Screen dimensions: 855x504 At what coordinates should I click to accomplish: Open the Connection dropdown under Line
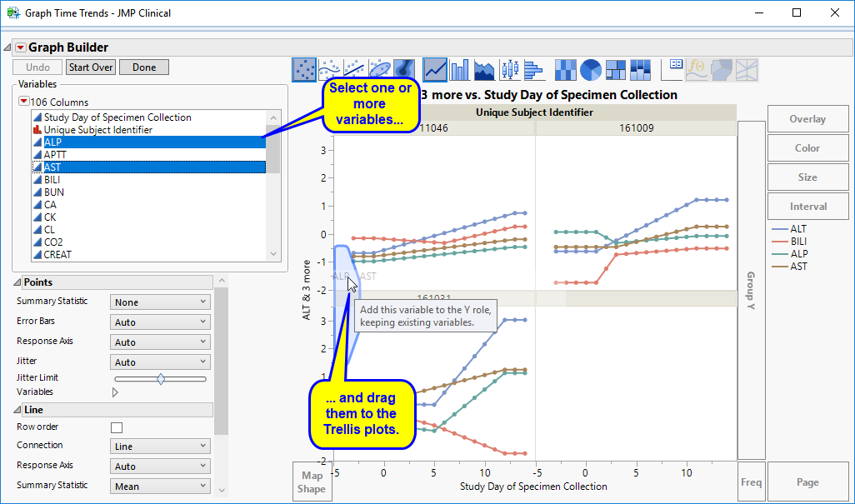(160, 447)
